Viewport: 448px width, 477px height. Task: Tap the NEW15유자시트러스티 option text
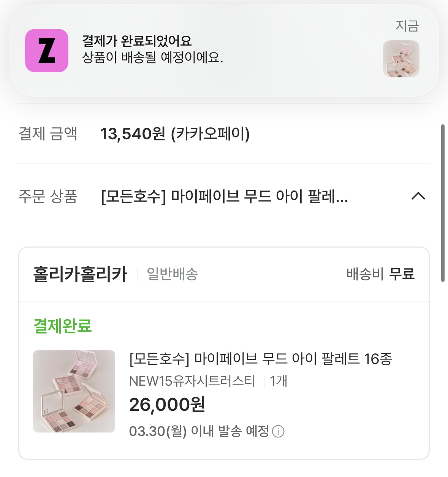click(x=192, y=381)
